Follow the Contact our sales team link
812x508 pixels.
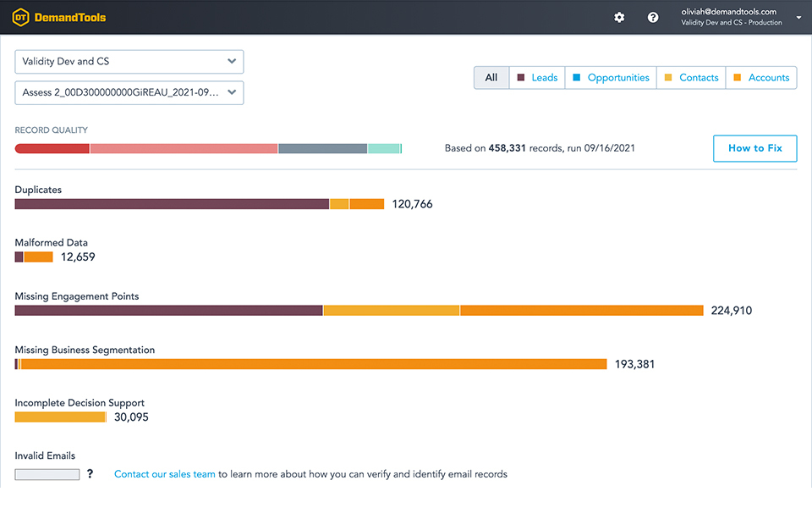click(x=165, y=474)
